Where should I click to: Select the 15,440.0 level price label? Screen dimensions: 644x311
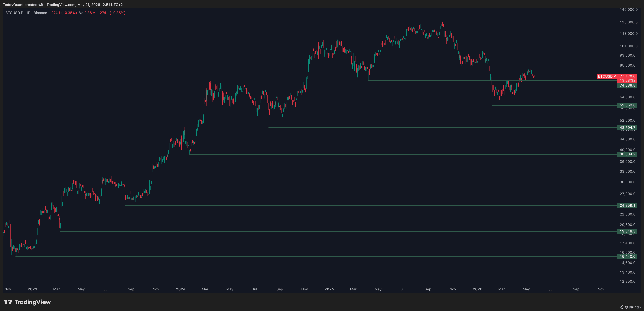(627, 257)
